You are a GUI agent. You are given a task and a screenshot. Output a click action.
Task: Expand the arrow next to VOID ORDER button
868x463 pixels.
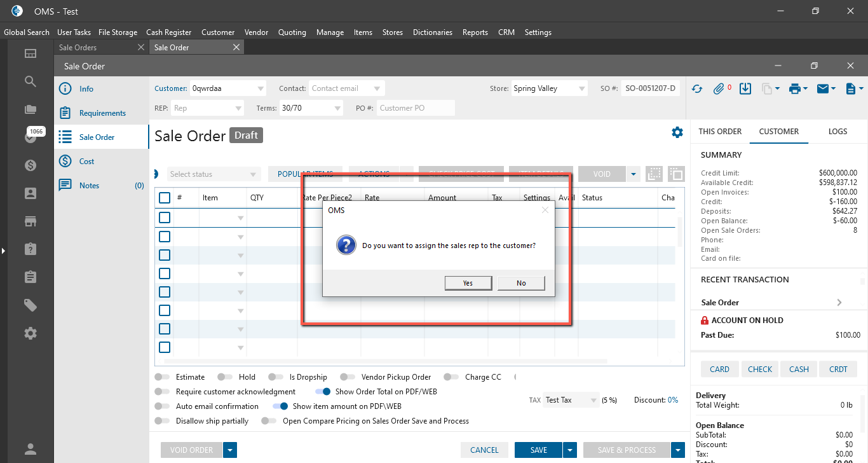click(x=230, y=450)
